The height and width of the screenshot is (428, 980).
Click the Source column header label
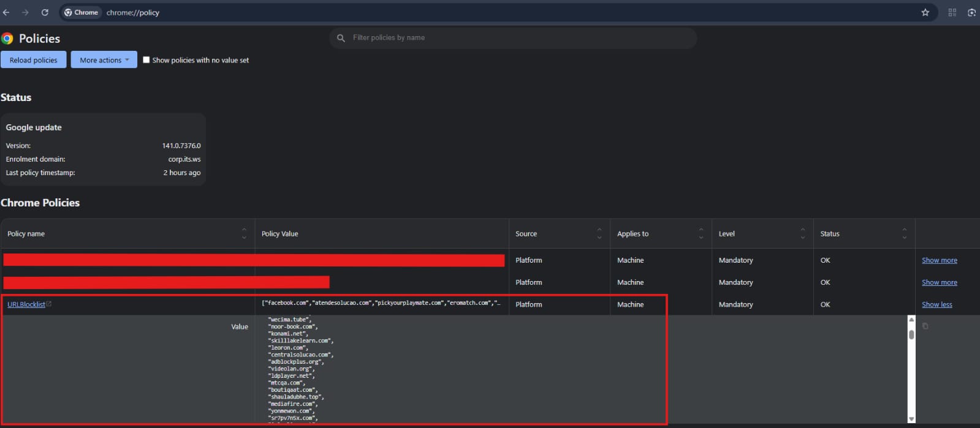click(x=526, y=234)
